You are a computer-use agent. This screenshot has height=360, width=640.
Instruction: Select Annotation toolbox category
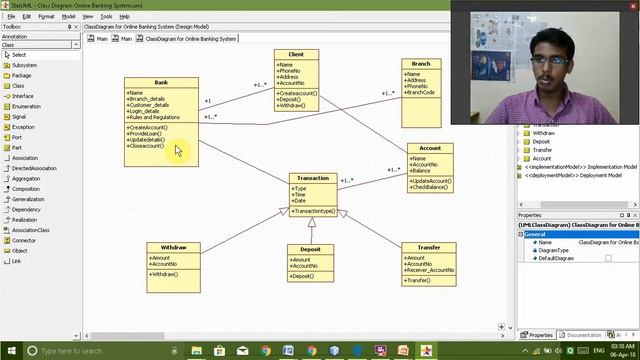point(40,37)
